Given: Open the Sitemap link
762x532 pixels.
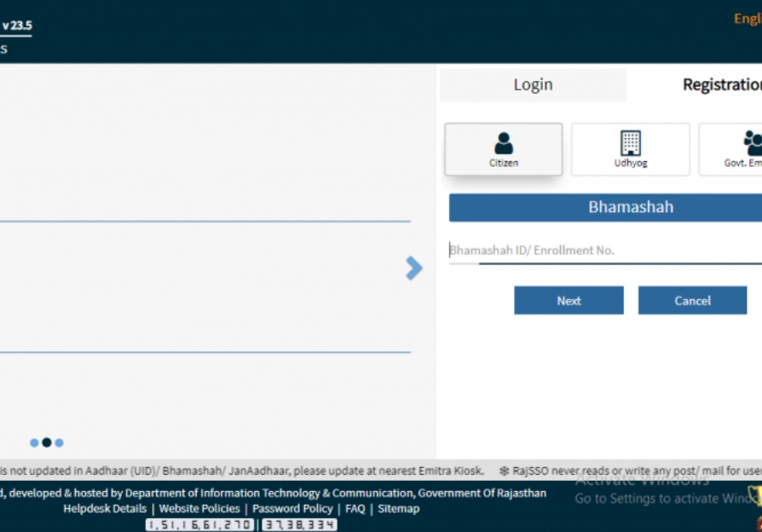Looking at the screenshot, I should pos(399,509).
